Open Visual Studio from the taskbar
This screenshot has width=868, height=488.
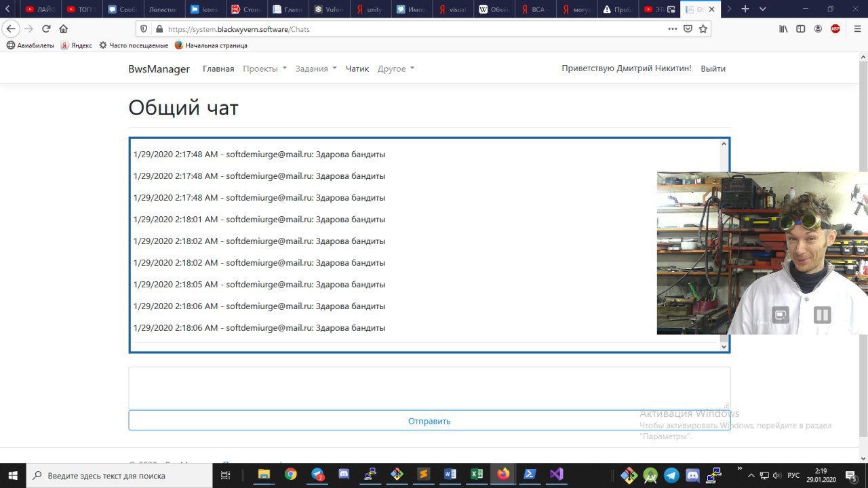tap(556, 475)
